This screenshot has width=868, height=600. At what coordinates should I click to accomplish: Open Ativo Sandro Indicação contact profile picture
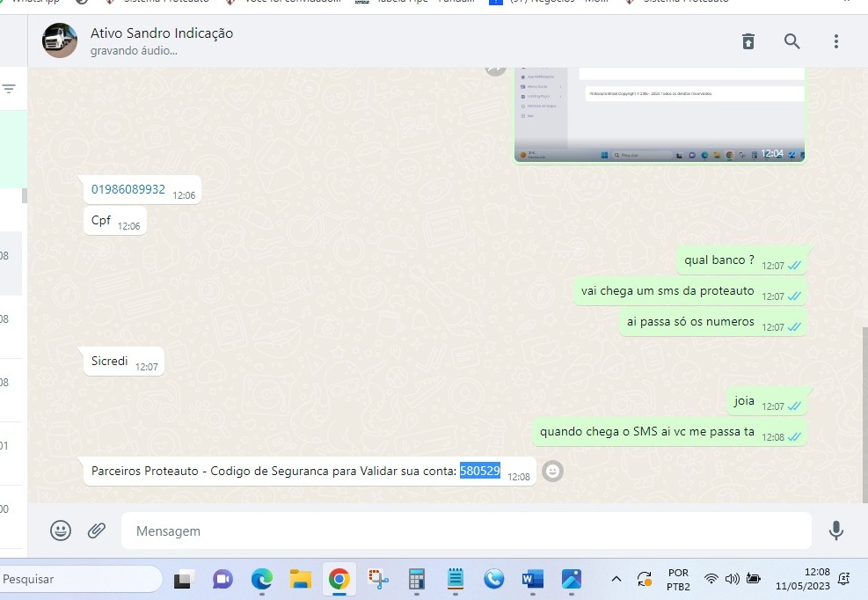coord(60,41)
